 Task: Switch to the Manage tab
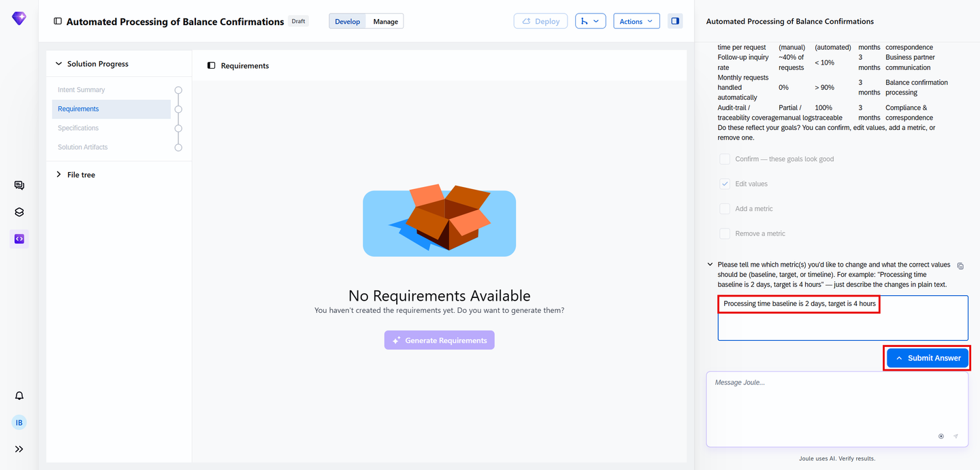pyautogui.click(x=385, y=21)
